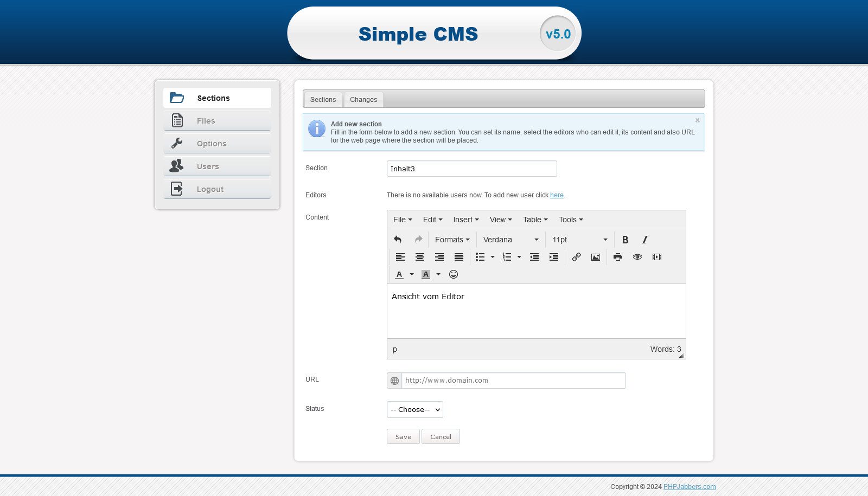The width and height of the screenshot is (868, 496).
Task: Click the globe icon beside URL field
Action: point(394,381)
